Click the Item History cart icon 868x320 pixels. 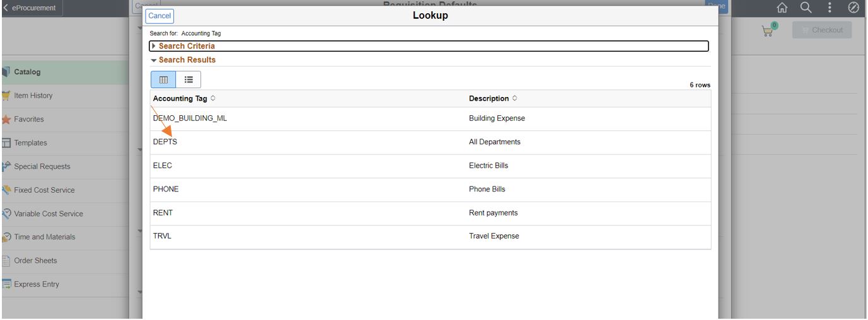coord(6,96)
